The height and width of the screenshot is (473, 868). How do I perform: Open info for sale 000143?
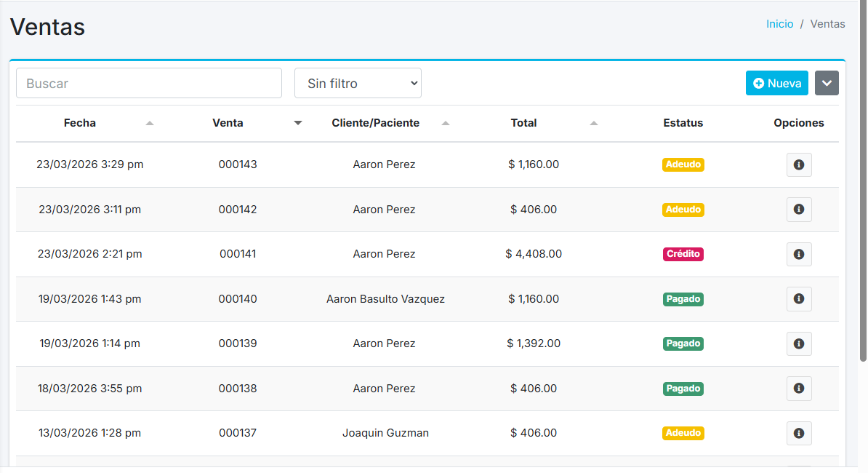click(799, 165)
